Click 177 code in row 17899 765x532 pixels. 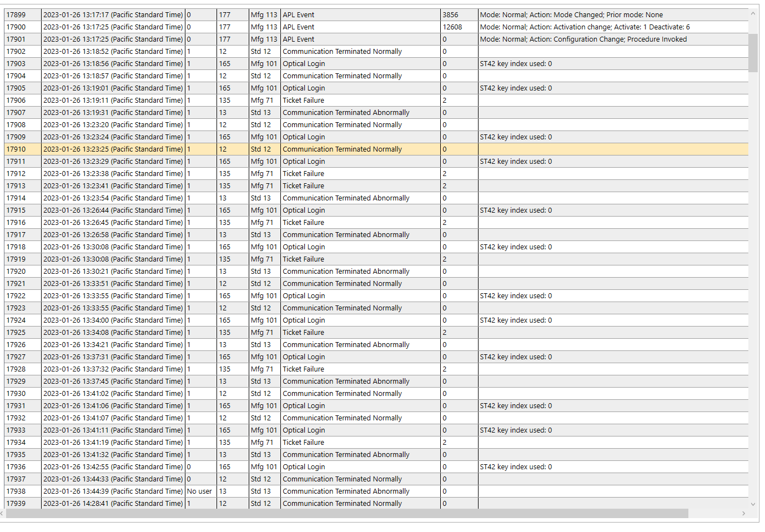coord(225,15)
